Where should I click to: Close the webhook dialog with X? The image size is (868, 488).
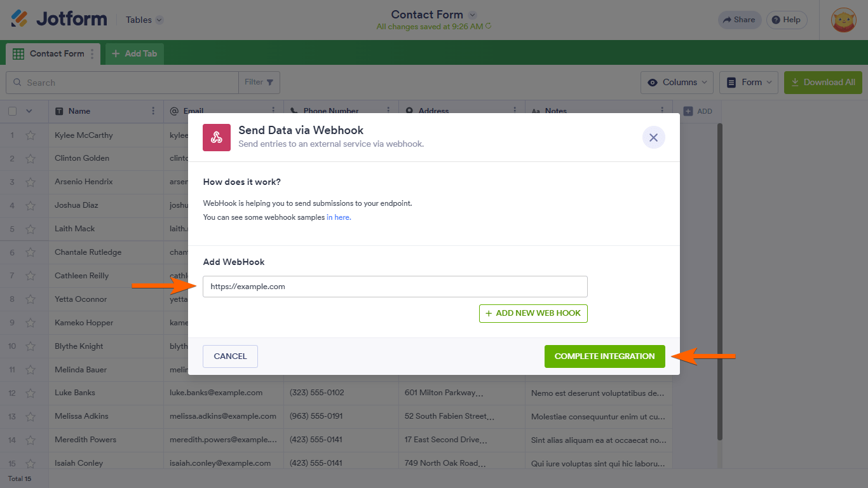[653, 137]
